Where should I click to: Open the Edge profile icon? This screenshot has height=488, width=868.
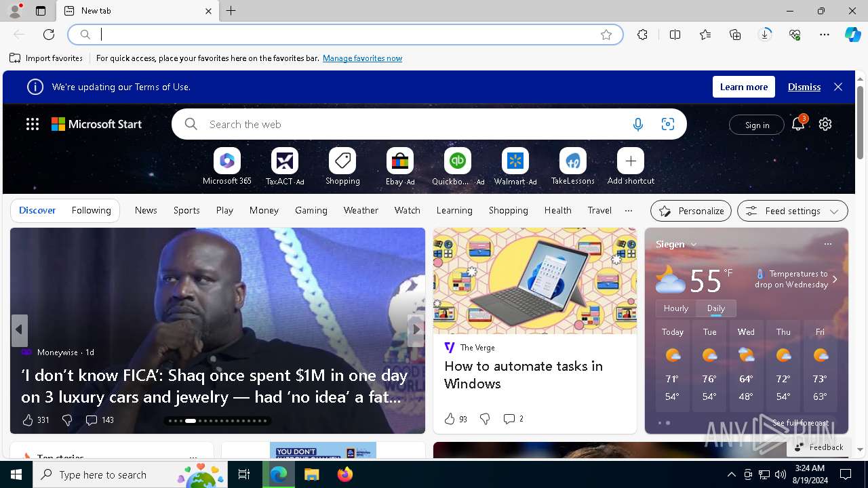point(15,11)
